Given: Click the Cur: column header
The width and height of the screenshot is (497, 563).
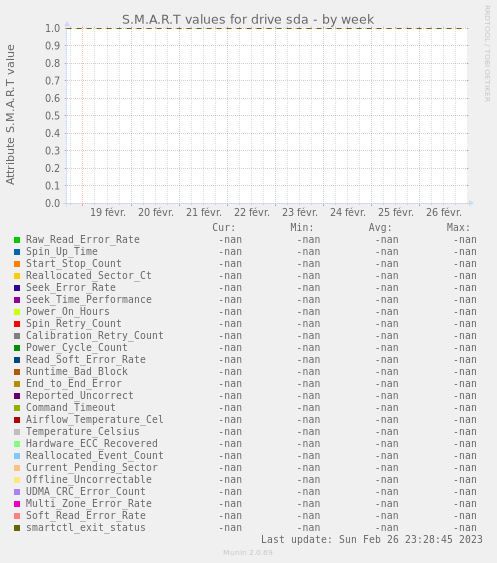Looking at the screenshot, I should click(224, 227).
